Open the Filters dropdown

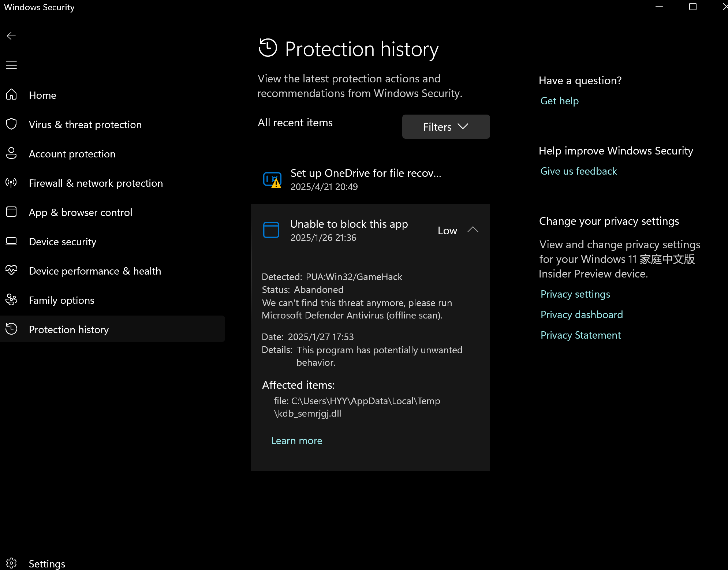pos(445,126)
